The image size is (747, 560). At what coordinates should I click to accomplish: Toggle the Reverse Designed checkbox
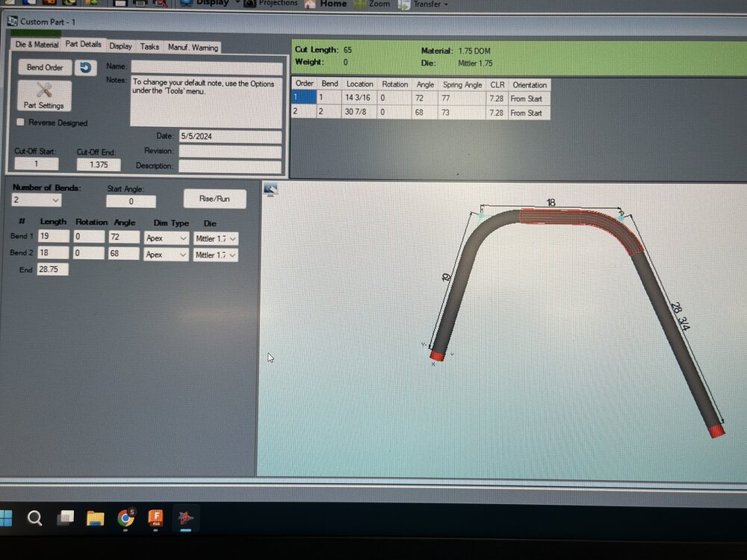click(20, 122)
